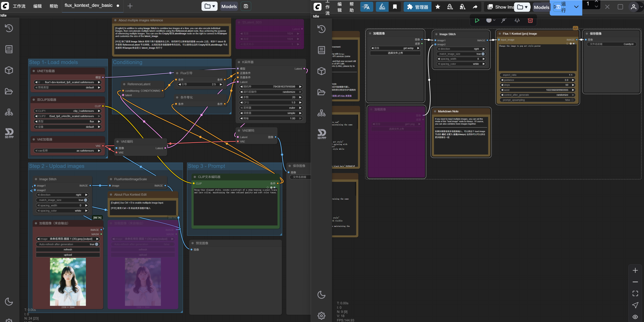Viewport: 644px width, 322px height.
Task: Expand the run button dropdown chevron
Action: coord(576,7)
